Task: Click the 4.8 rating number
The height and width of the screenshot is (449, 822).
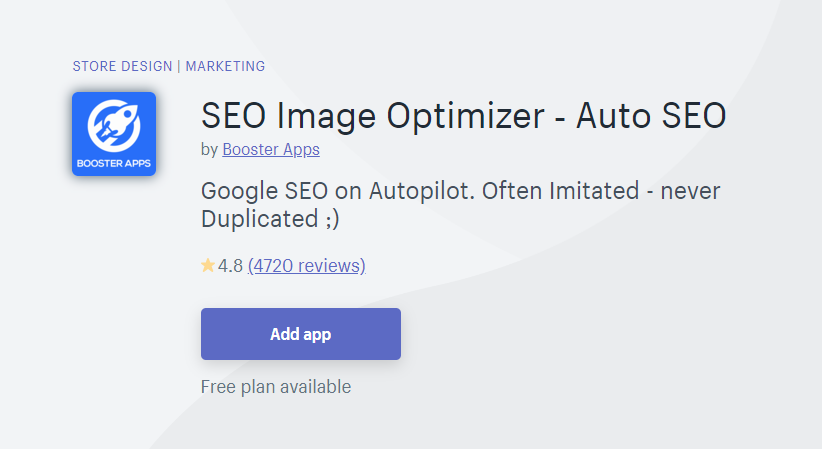Action: click(x=231, y=266)
